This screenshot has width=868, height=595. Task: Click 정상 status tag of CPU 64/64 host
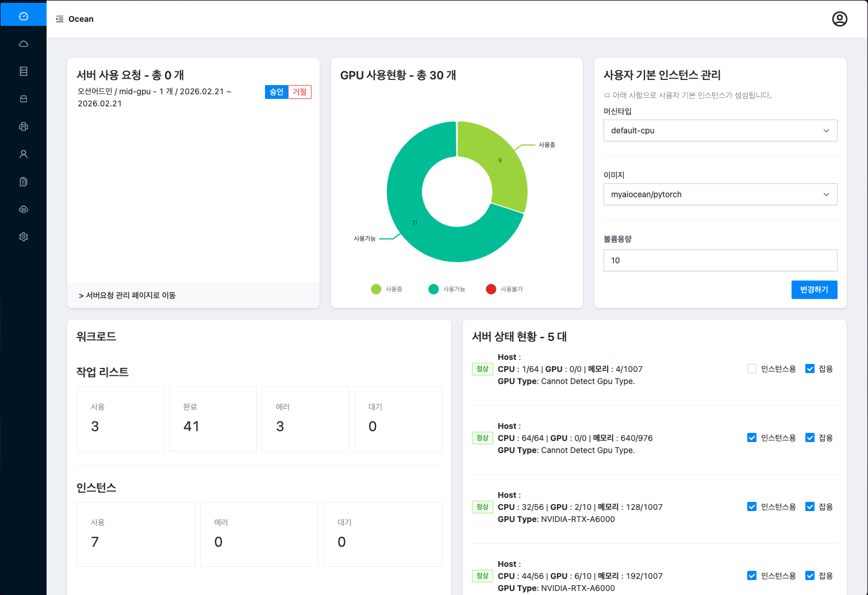tap(482, 438)
